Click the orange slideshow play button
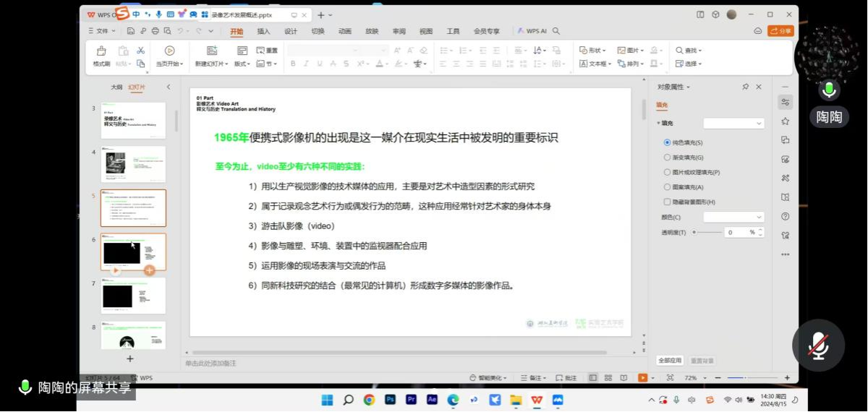The image size is (868, 412). coord(642,378)
